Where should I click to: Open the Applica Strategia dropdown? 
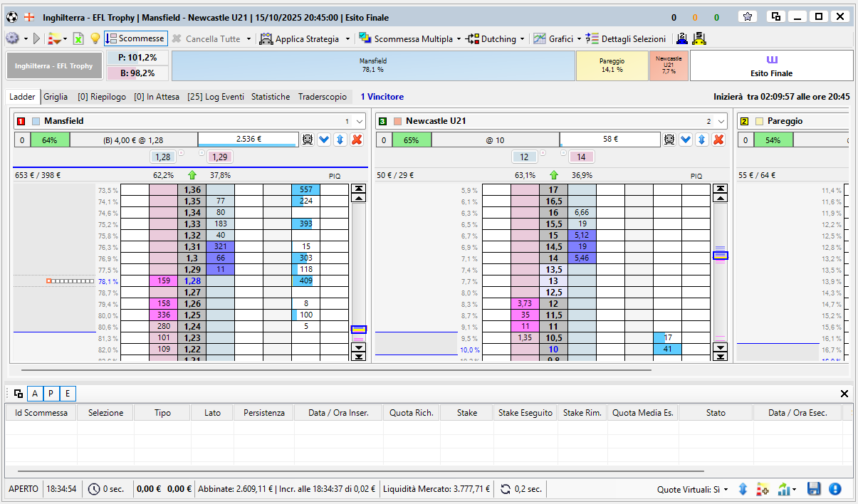(x=347, y=39)
